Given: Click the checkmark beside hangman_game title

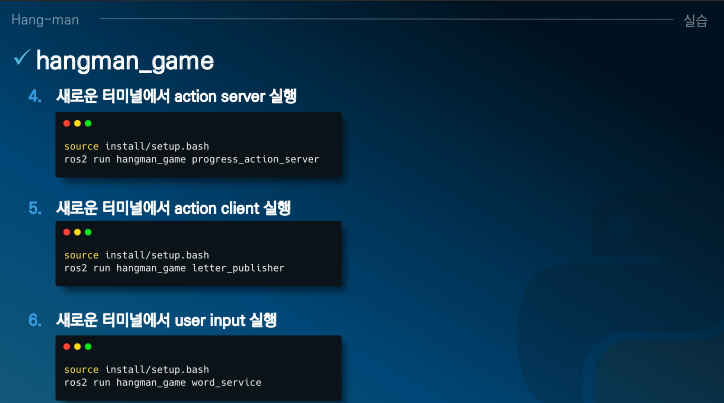Looking at the screenshot, I should pyautogui.click(x=22, y=58).
